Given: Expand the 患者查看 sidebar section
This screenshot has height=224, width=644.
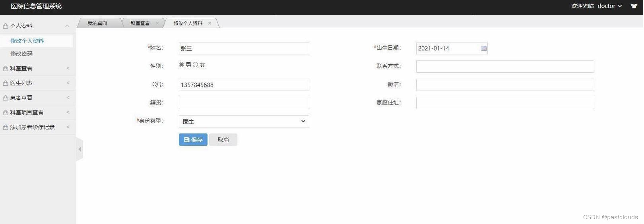Looking at the screenshot, I should [68, 98].
